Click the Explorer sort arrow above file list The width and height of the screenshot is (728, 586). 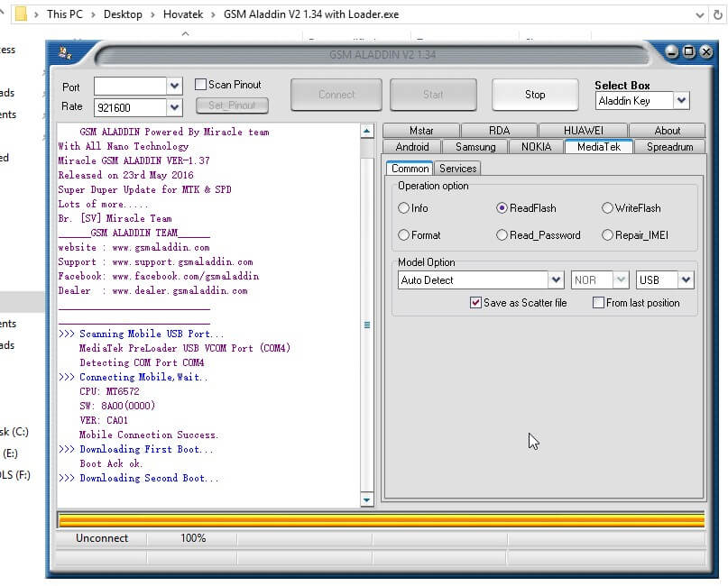[x=185, y=33]
